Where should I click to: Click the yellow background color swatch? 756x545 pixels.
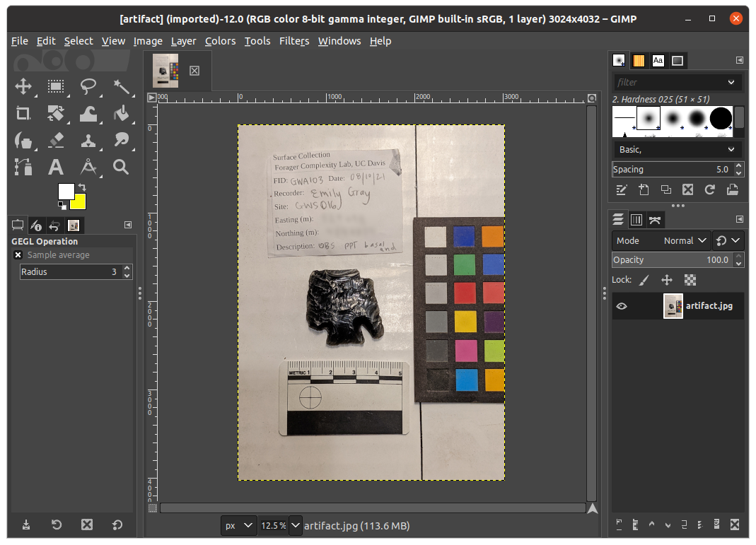79,204
